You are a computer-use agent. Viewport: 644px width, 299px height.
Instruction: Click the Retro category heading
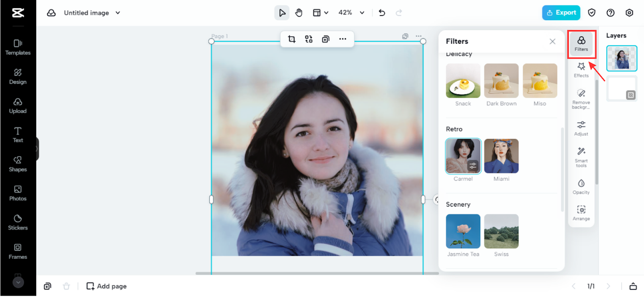(454, 129)
